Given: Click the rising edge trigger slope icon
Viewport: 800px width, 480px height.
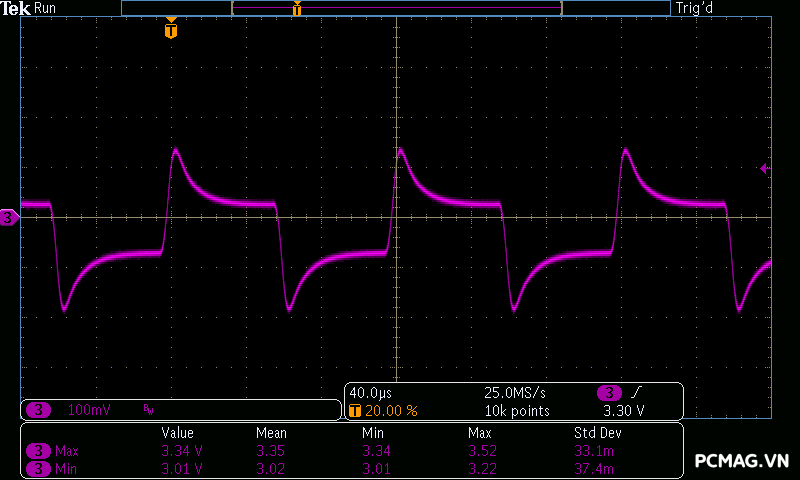Looking at the screenshot, I should (638, 393).
